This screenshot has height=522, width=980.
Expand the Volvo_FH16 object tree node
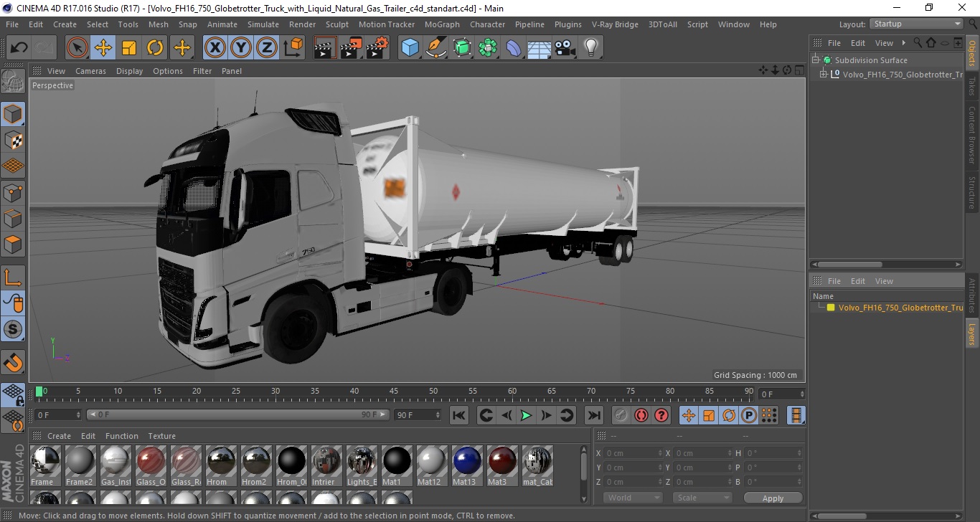click(x=824, y=74)
